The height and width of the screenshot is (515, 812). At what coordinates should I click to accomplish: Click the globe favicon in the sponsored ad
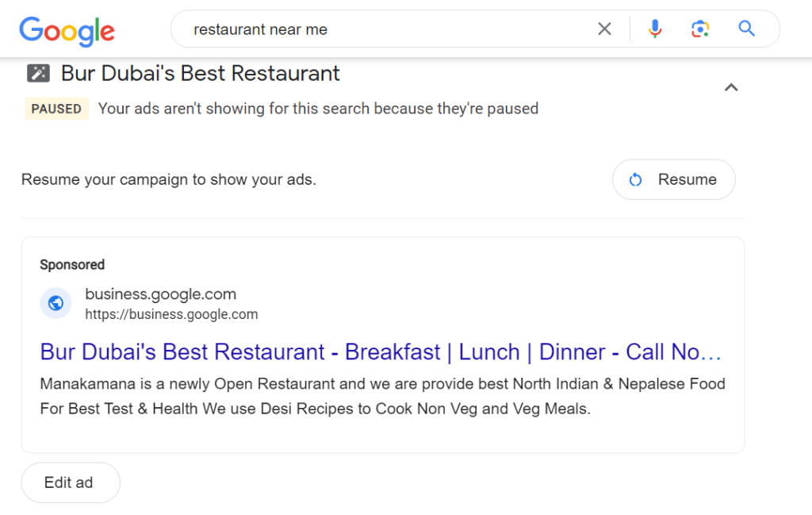point(56,303)
